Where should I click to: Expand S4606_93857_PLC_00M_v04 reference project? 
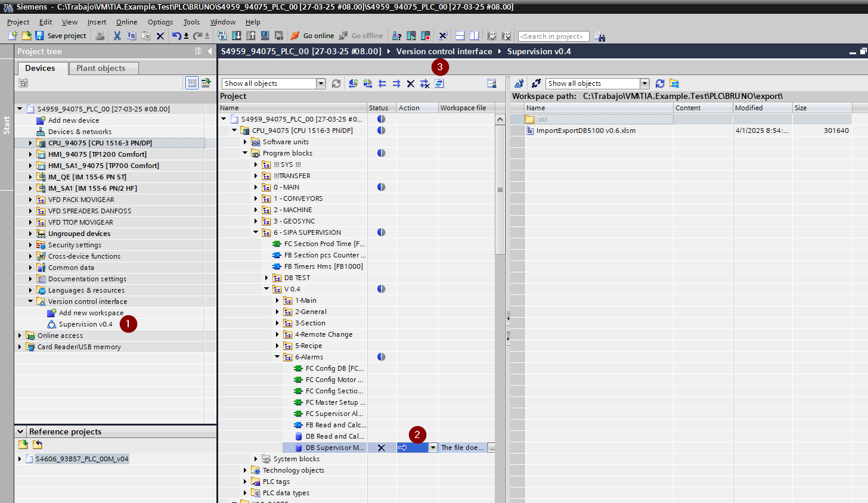20,459
